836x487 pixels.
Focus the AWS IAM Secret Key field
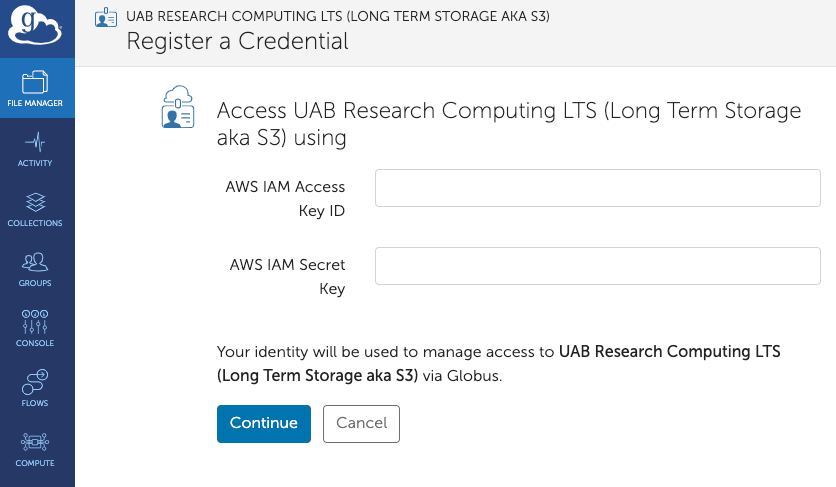[597, 266]
